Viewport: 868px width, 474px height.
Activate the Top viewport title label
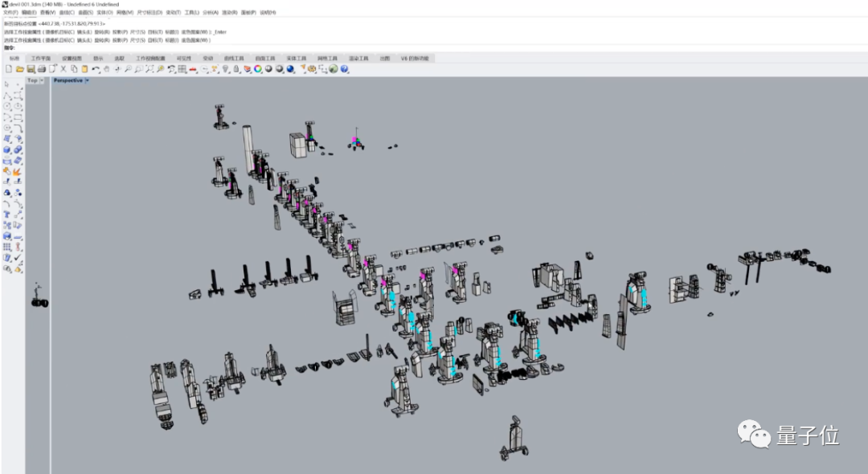32,80
